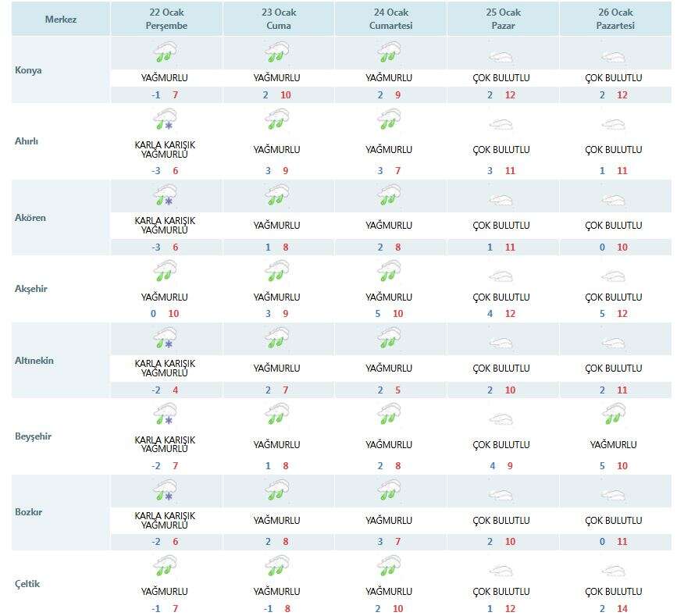Click Akşehir cloudy icon for 25 Ocak
Viewport: 684px width, 616px height.
point(501,276)
